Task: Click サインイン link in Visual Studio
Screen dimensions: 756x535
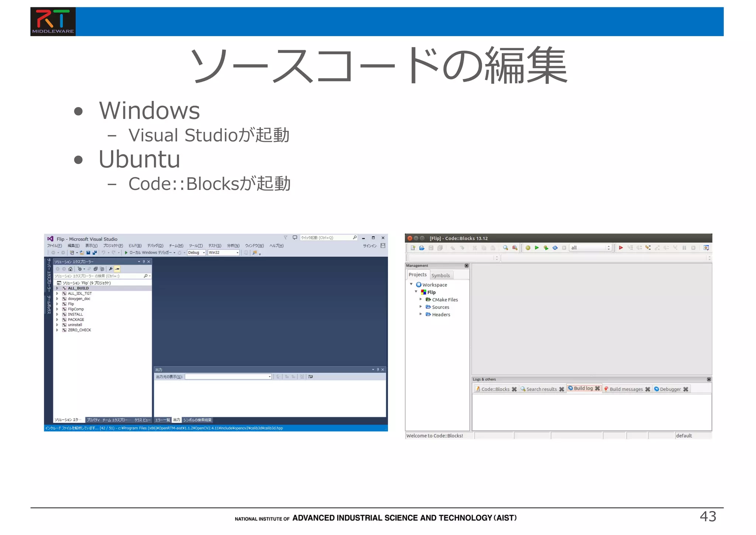Action: (370, 246)
